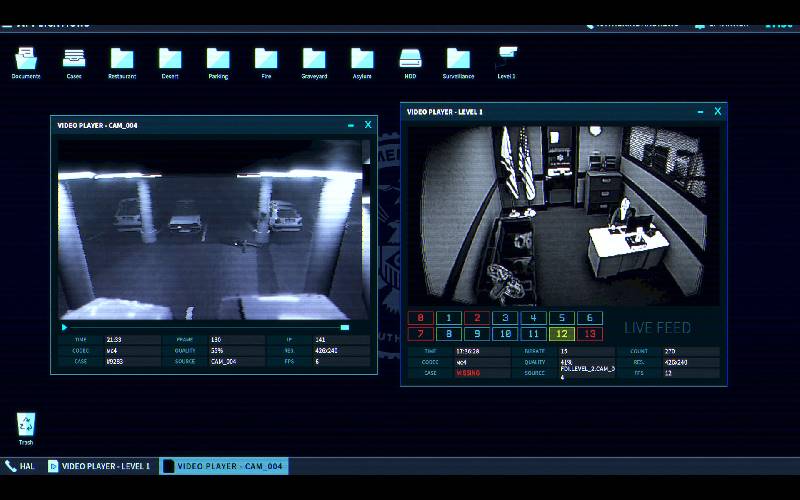
Task: Switch to Video Player - CAM_004 taskbar tab
Action: (x=223, y=466)
